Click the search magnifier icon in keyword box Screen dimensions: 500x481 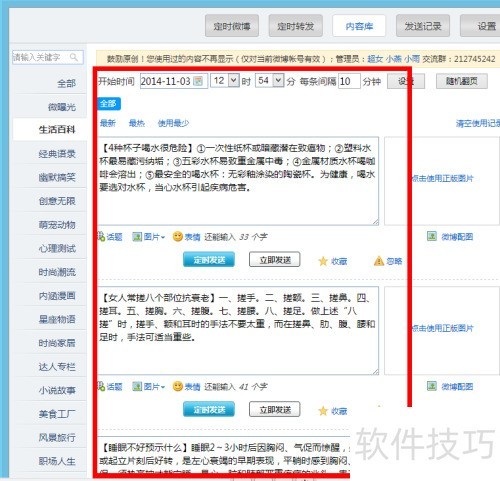tap(74, 57)
